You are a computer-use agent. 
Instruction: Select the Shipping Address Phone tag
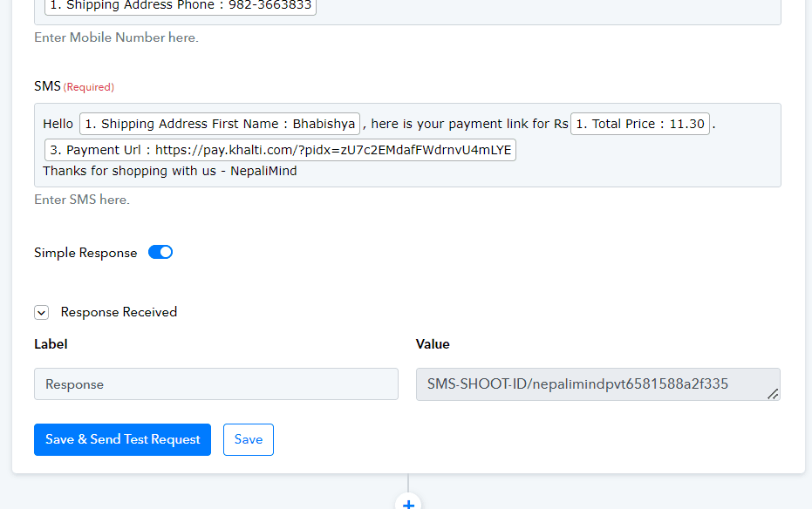(181, 6)
